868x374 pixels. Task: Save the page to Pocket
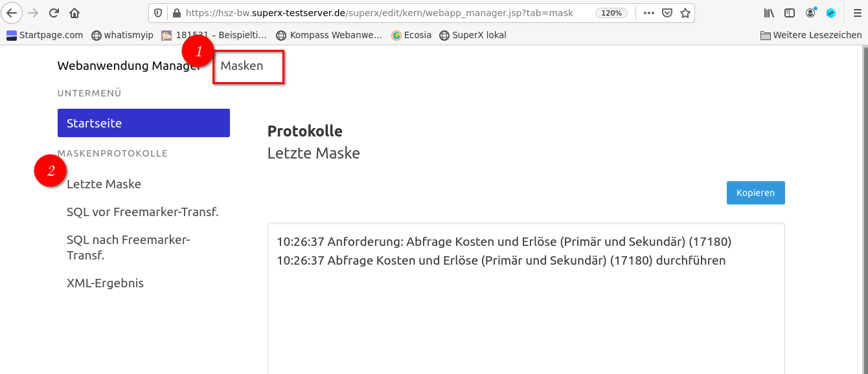[667, 13]
